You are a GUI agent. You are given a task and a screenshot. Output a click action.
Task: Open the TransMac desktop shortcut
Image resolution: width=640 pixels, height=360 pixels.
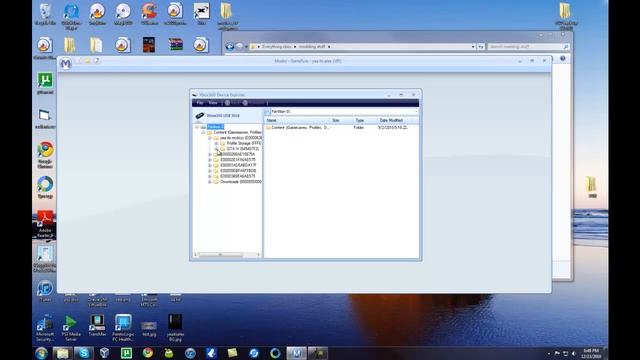click(97, 325)
